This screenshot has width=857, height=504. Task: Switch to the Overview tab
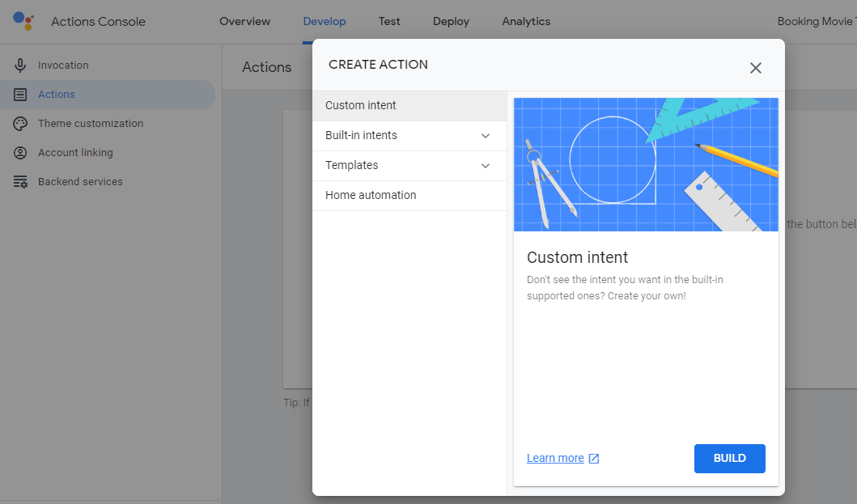244,22
